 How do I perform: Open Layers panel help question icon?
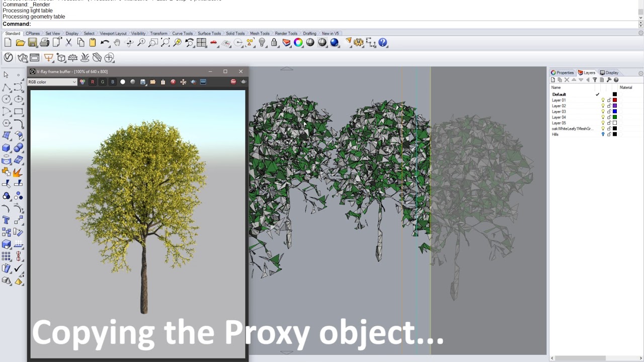tap(616, 80)
